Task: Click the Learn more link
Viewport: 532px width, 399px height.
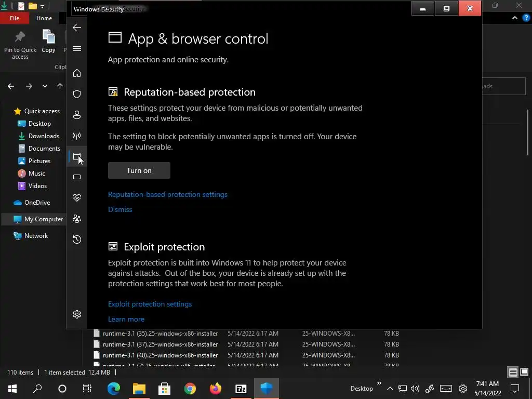Action: pyautogui.click(x=126, y=320)
